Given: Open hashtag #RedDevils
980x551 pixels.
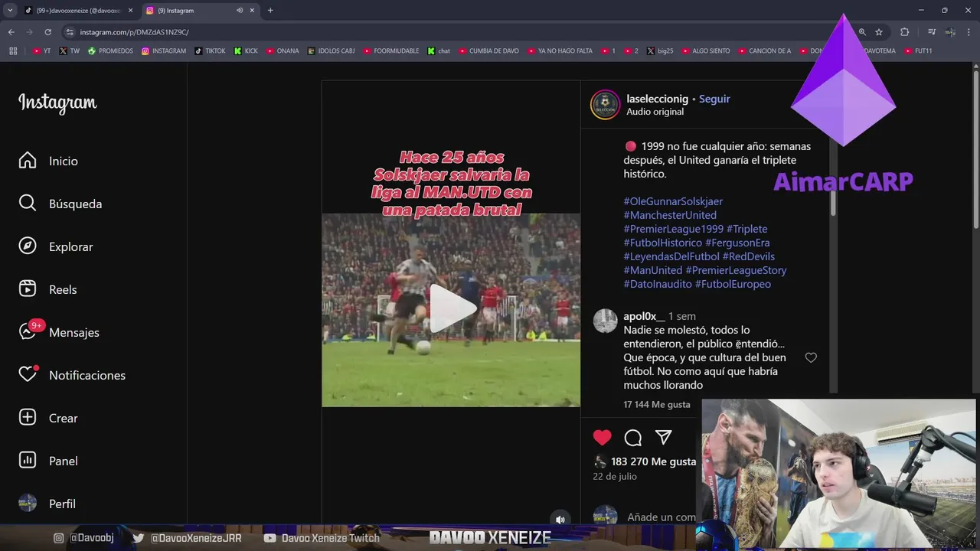Looking at the screenshot, I should coord(749,256).
